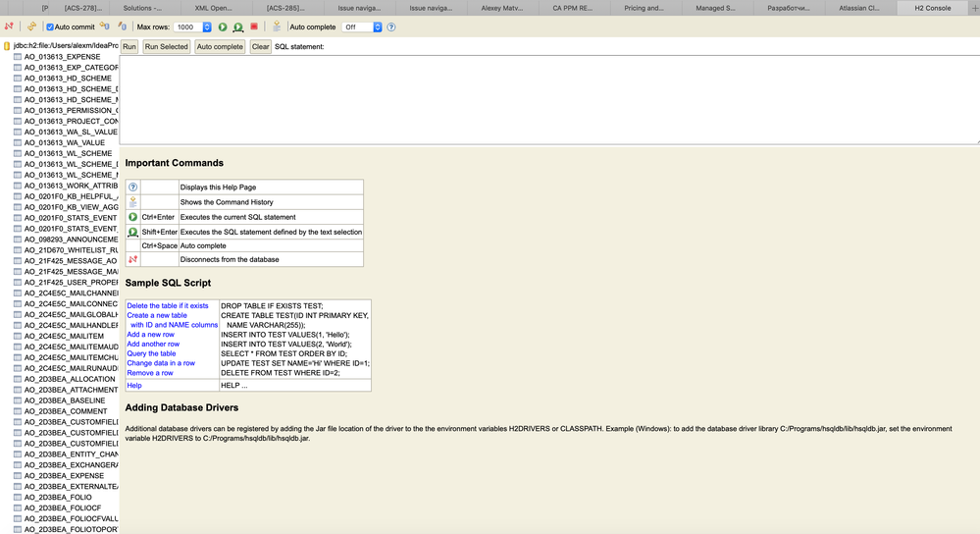Switch to the Pricing and... tab

coord(644,8)
